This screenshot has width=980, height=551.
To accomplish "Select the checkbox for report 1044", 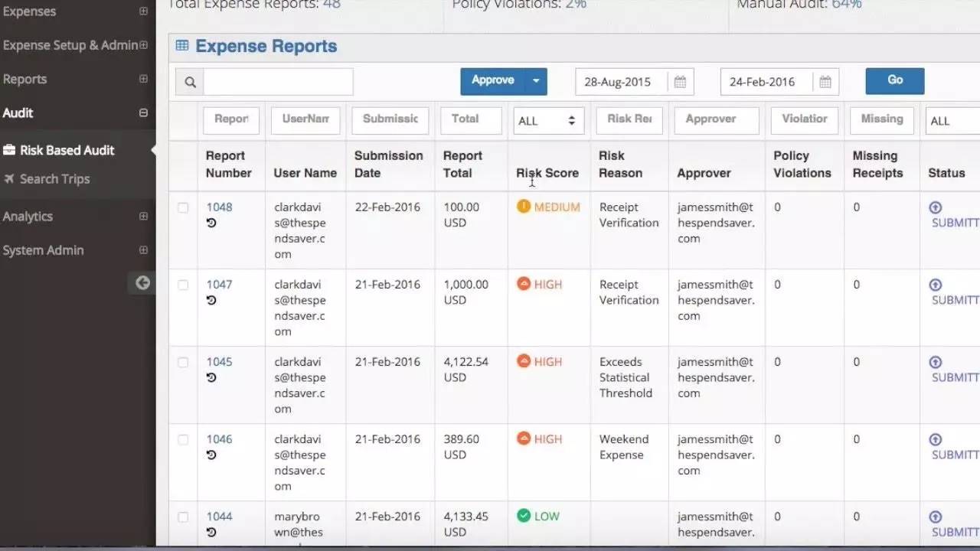I will 183,517.
